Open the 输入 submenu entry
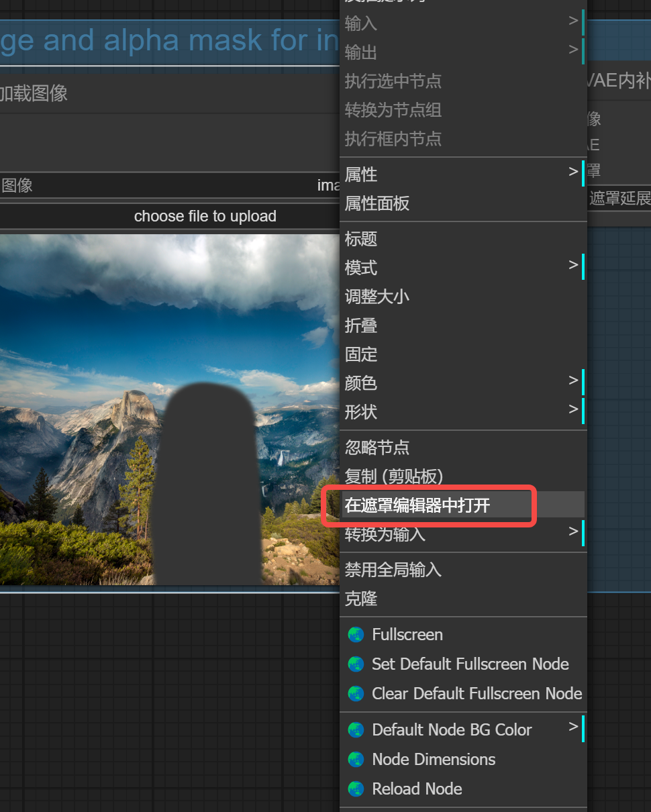The height and width of the screenshot is (812, 651). (x=462, y=23)
